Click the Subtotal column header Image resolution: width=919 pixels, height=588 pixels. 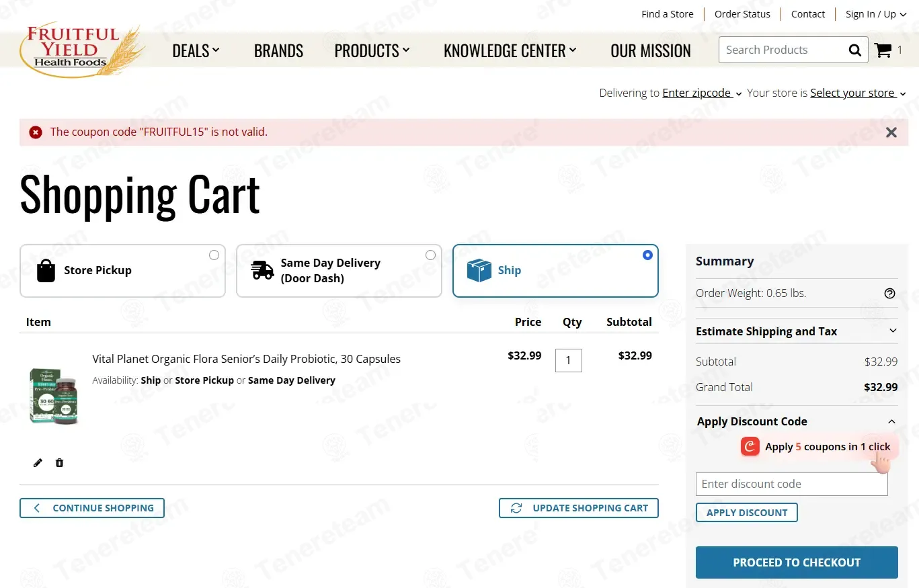tap(629, 322)
